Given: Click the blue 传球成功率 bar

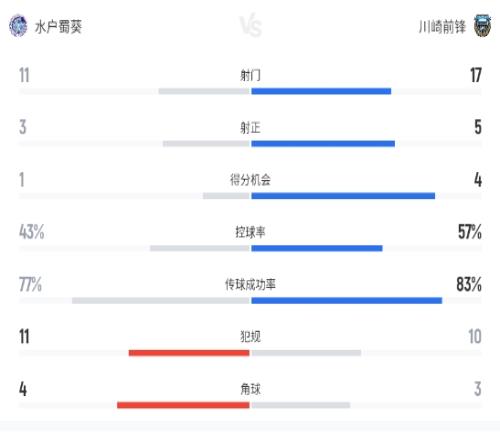Looking at the screenshot, I should pyautogui.click(x=347, y=301).
